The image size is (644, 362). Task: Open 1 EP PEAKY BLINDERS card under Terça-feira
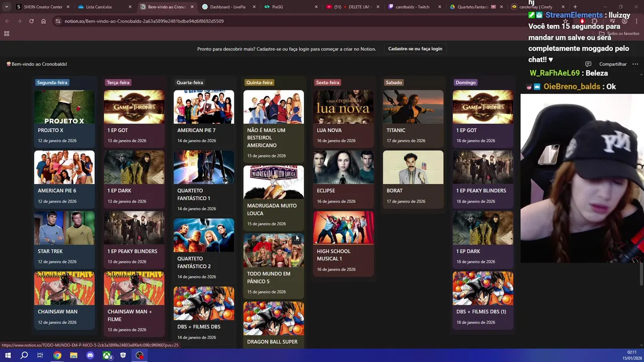pos(134,239)
